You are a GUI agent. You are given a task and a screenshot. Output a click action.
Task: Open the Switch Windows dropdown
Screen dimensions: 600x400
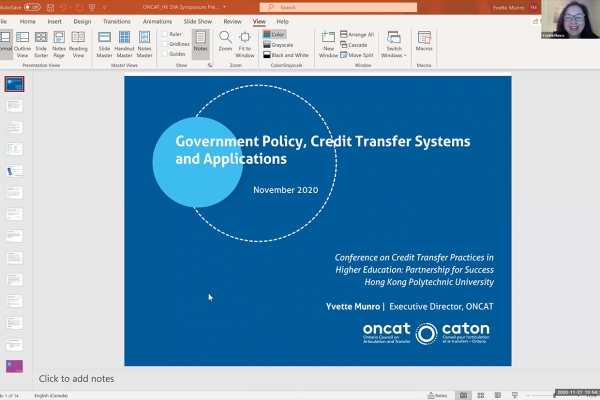point(394,44)
